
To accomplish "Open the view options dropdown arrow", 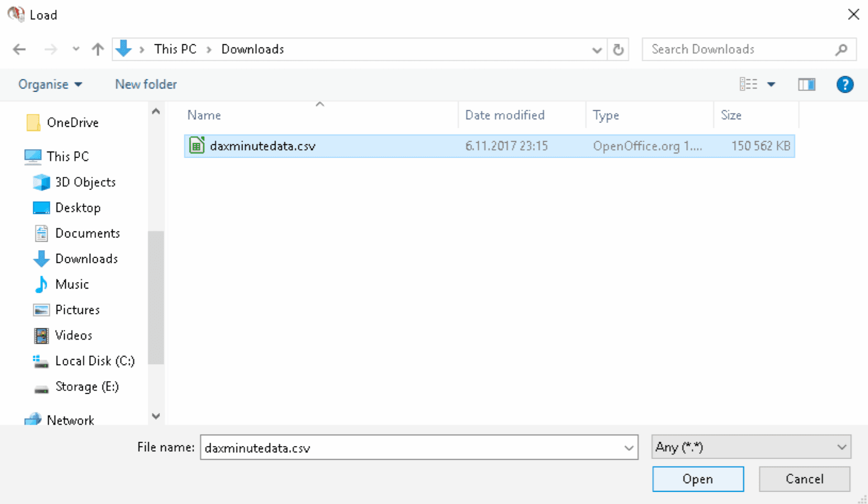I will [x=771, y=84].
